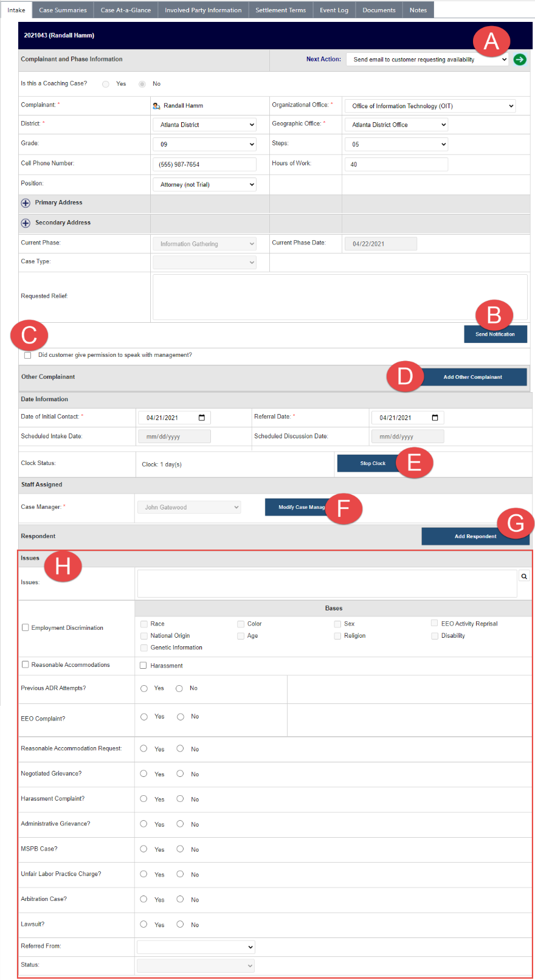
Task: Click the 'Clock: 1 day(s)' status text
Action: point(162,464)
